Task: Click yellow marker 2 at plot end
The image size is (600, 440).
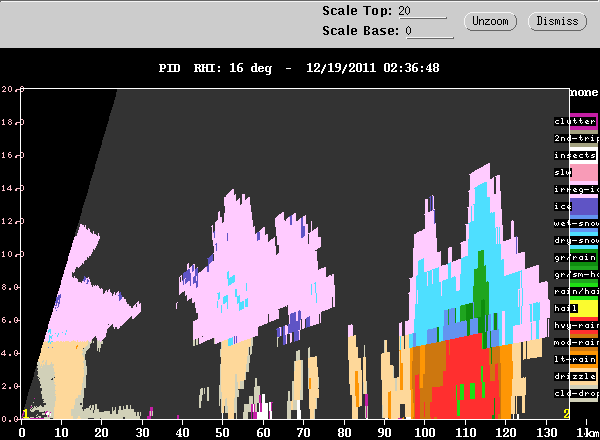Action: pyautogui.click(x=566, y=414)
